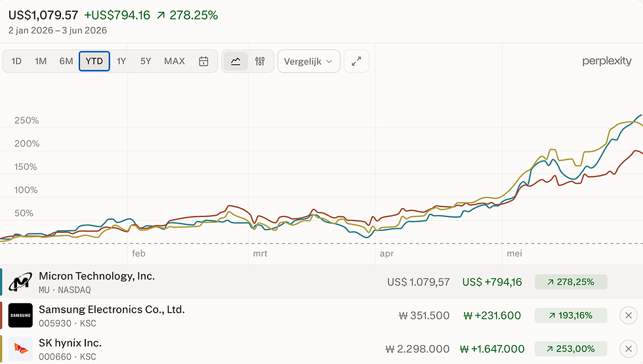Select the YTD time range
Viewport: 643px width, 364px height.
(94, 61)
